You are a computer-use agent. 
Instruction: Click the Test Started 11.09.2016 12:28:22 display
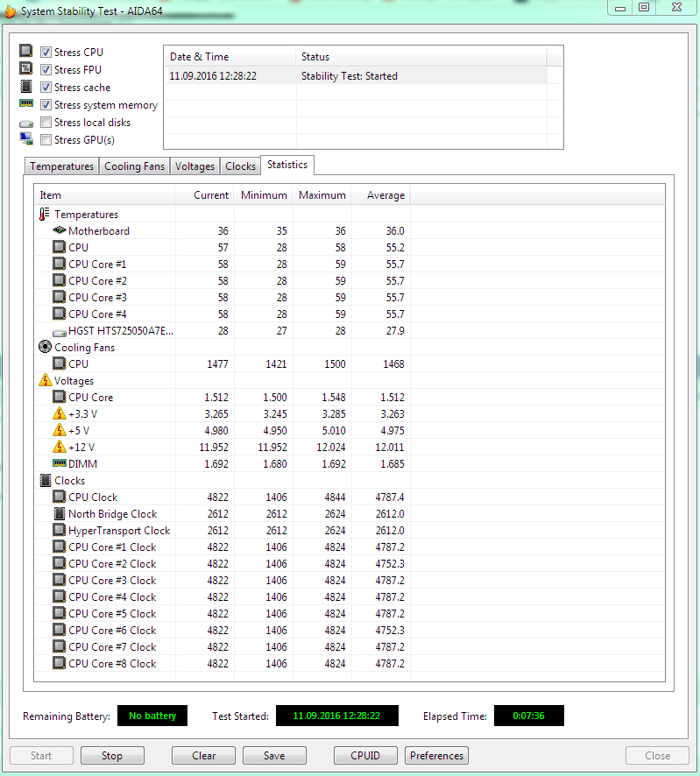point(336,716)
